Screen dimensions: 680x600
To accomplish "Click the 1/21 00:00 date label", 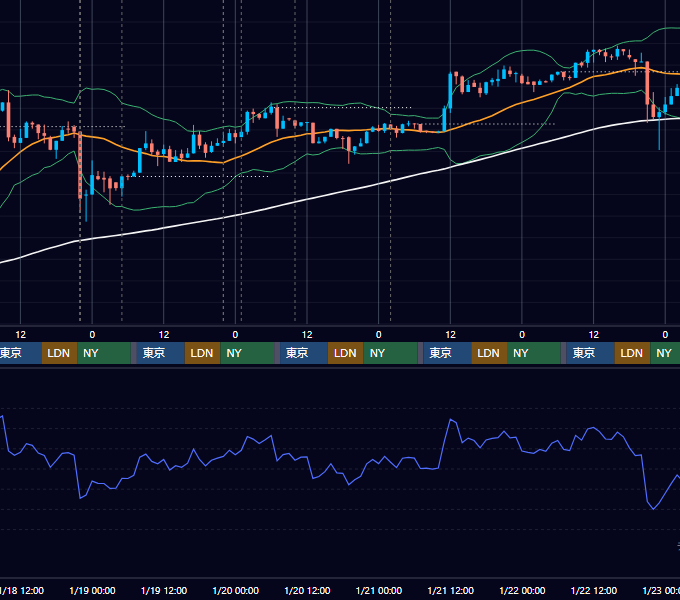I will pos(379,590).
